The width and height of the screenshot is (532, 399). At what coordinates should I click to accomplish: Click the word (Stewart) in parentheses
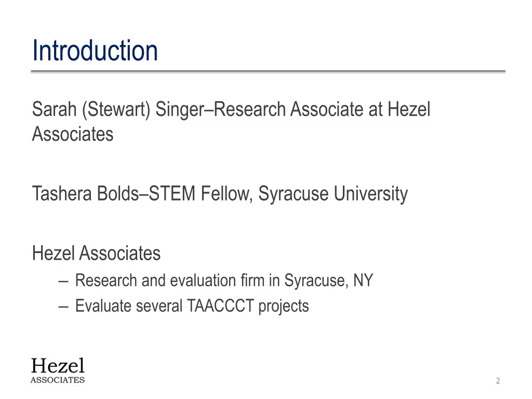(x=116, y=110)
